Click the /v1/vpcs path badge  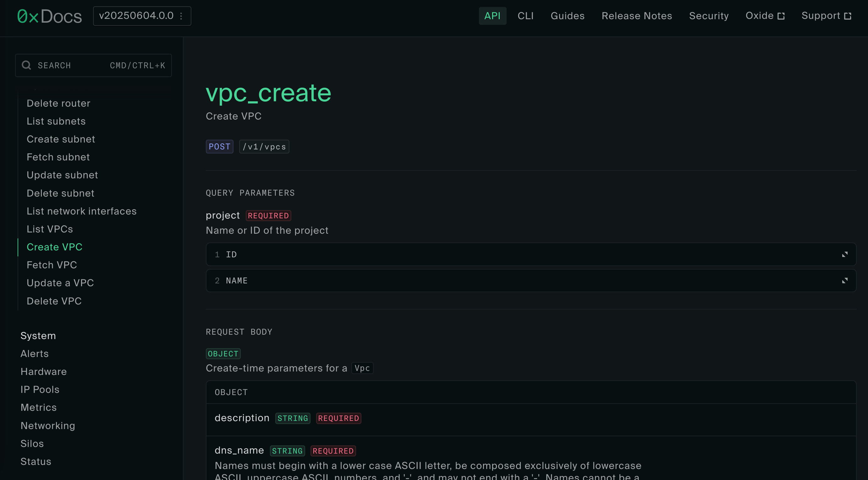coord(264,146)
